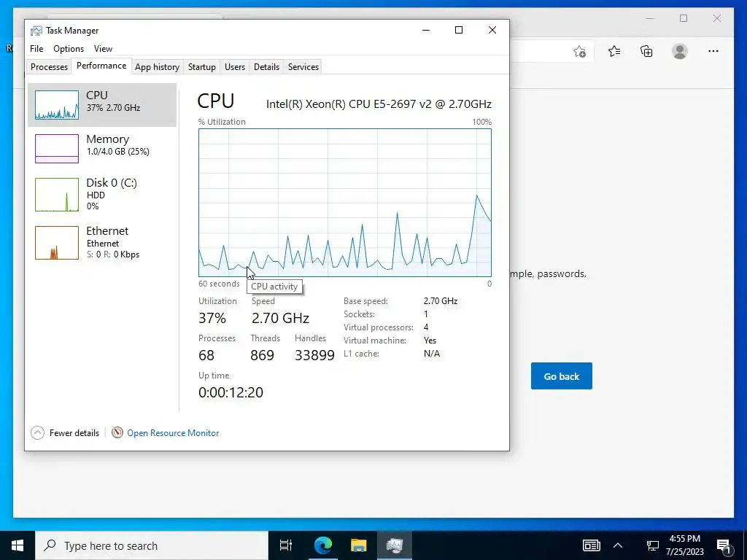Minimize the Task Manager window
The image size is (747, 560).
click(x=426, y=30)
